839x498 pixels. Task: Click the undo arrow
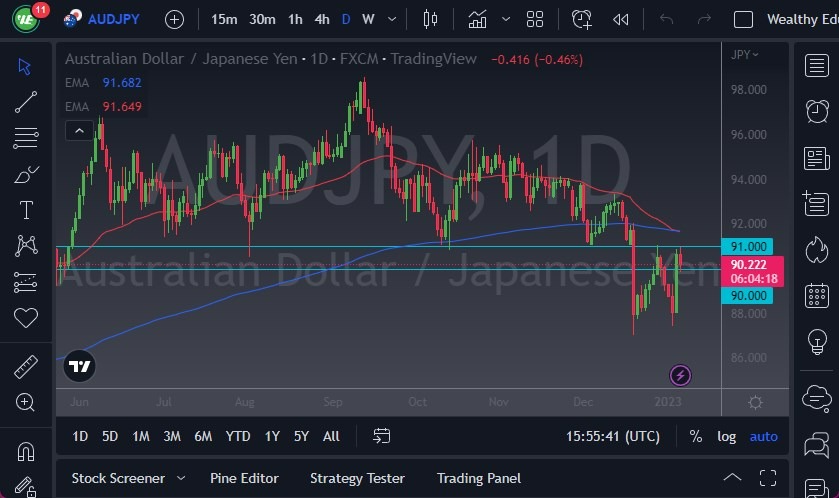tap(666, 20)
